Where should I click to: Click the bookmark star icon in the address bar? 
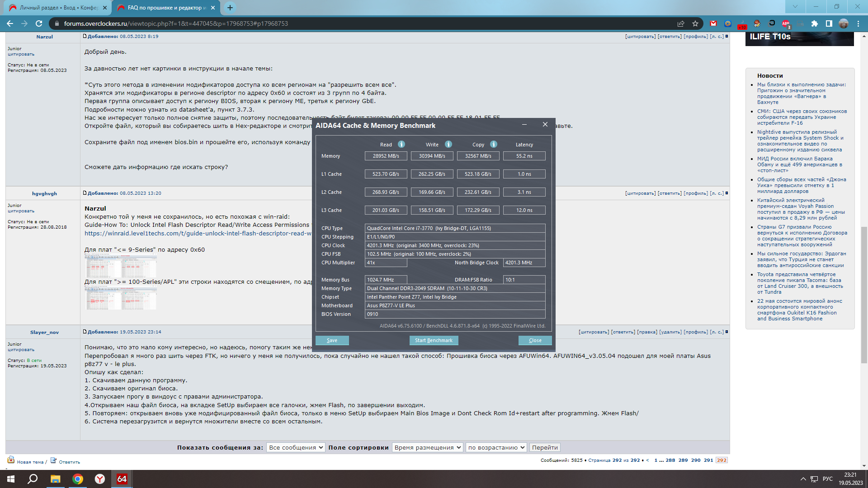pos(695,23)
